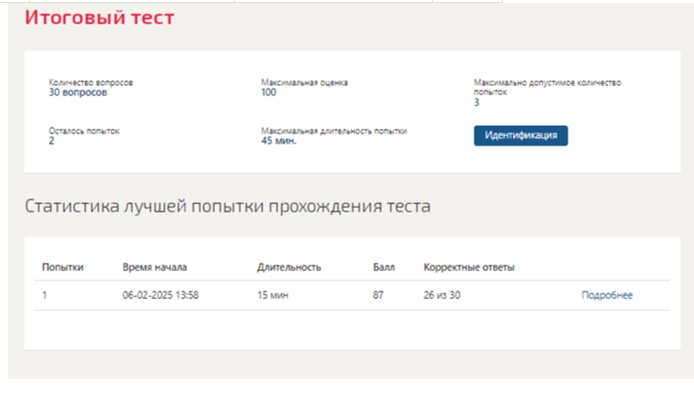This screenshot has height=412, width=694.
Task: Click the Максимально допустимое количество попыток label
Action: [x=547, y=87]
